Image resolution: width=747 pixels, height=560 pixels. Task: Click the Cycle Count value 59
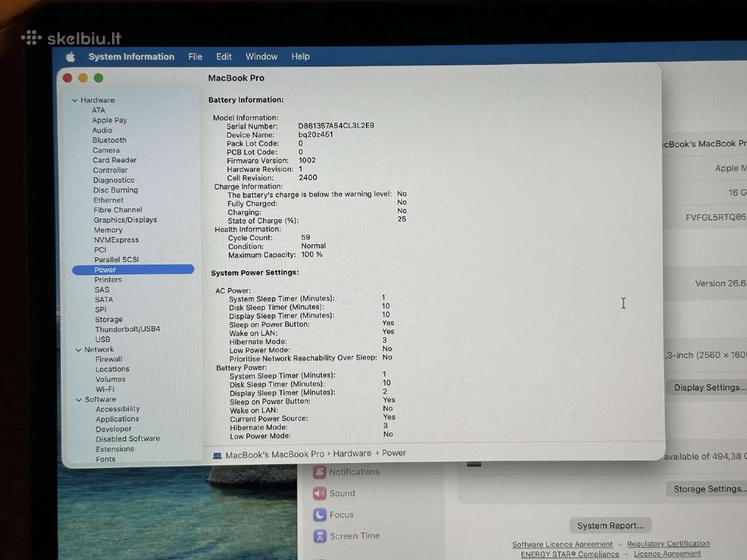point(306,237)
